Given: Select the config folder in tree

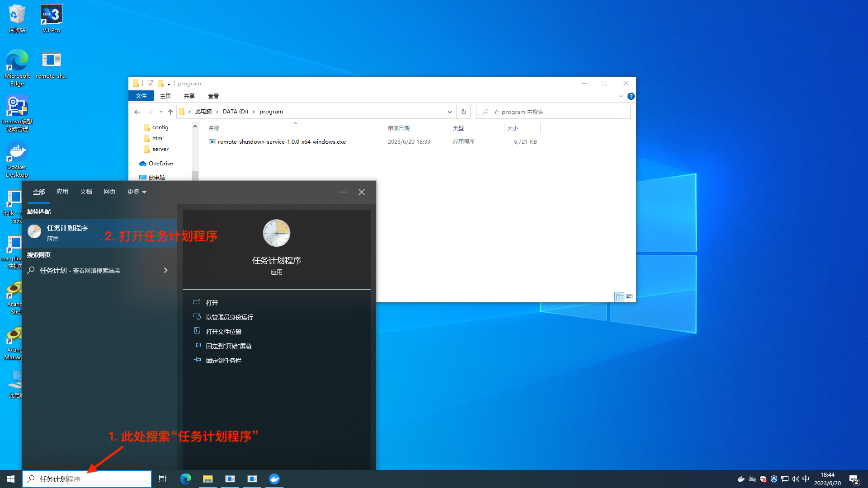Looking at the screenshot, I should coord(160,127).
